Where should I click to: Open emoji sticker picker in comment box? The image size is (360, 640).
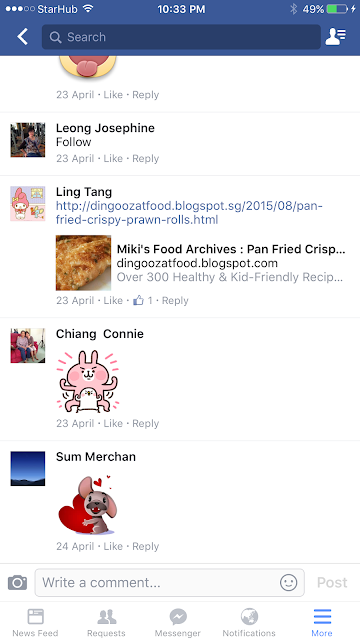288,582
